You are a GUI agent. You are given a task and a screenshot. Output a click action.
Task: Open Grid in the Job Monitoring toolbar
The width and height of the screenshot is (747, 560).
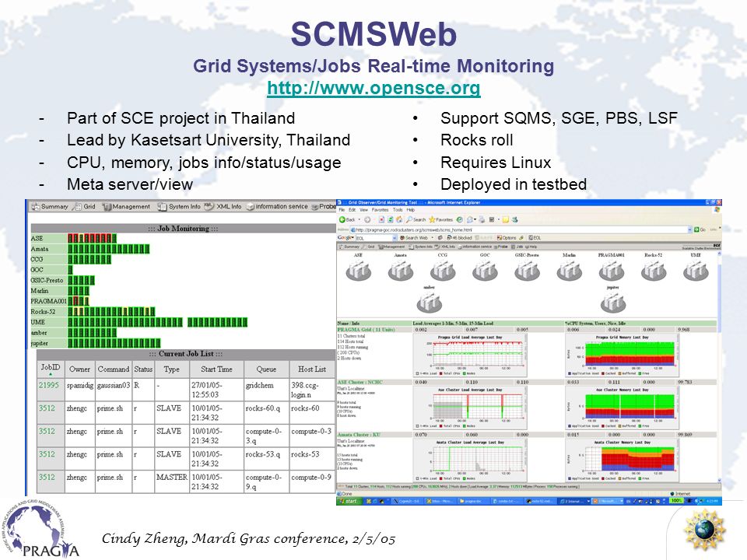point(84,207)
